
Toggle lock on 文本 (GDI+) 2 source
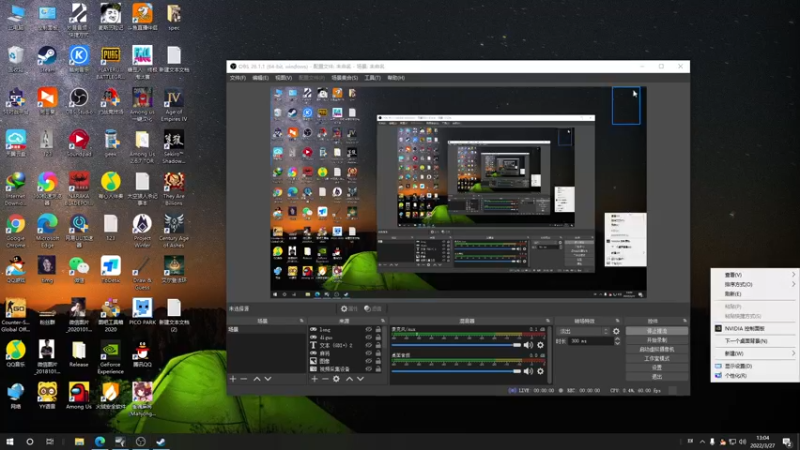point(378,345)
